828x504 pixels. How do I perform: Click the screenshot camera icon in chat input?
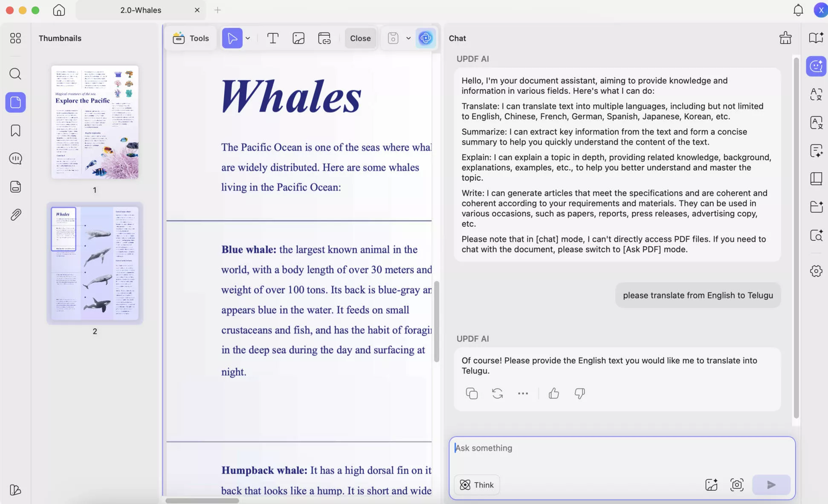click(x=737, y=484)
